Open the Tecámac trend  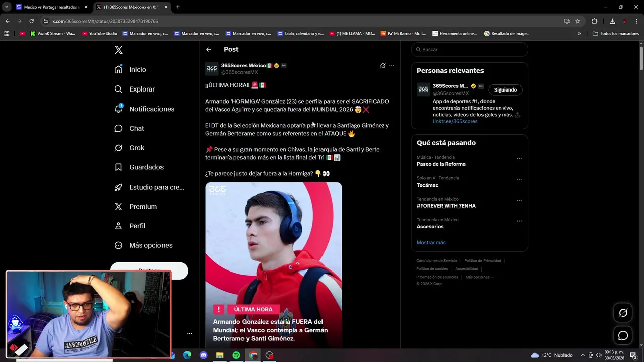coord(427,185)
